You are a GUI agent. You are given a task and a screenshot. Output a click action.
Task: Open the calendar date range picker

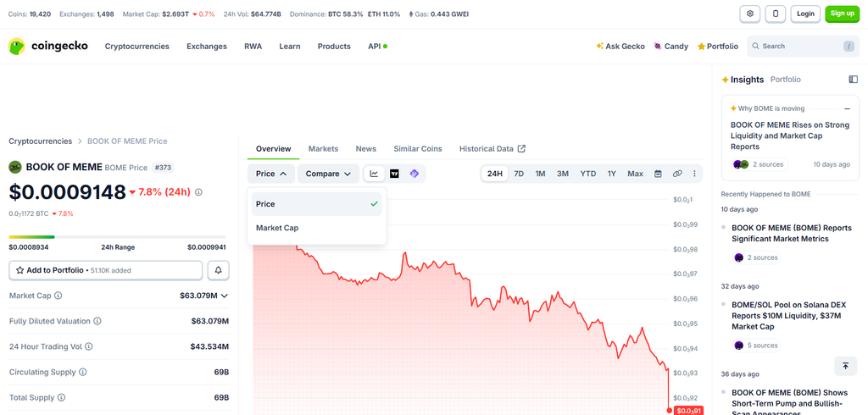click(658, 174)
